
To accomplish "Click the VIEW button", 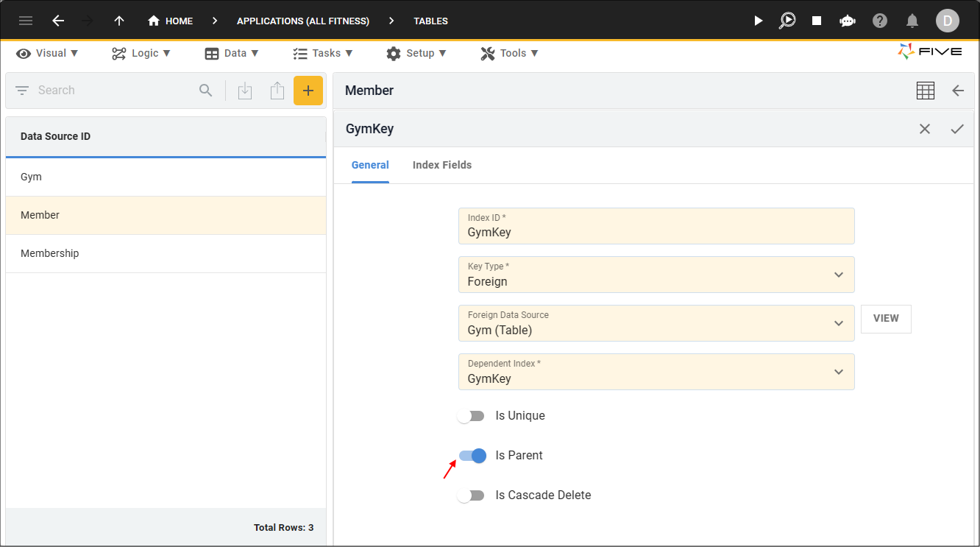I will (x=886, y=319).
